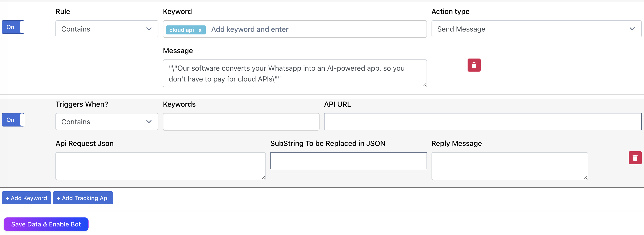Toggle off the tracking API switch

pos(13,120)
